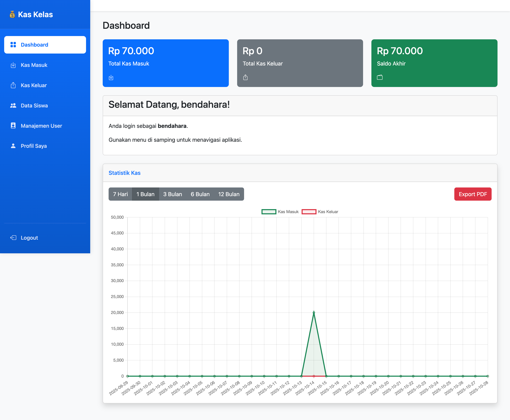Viewport: 510px width, 420px height.
Task: Click download icon on Total Kas Masuk card
Action: point(111,77)
